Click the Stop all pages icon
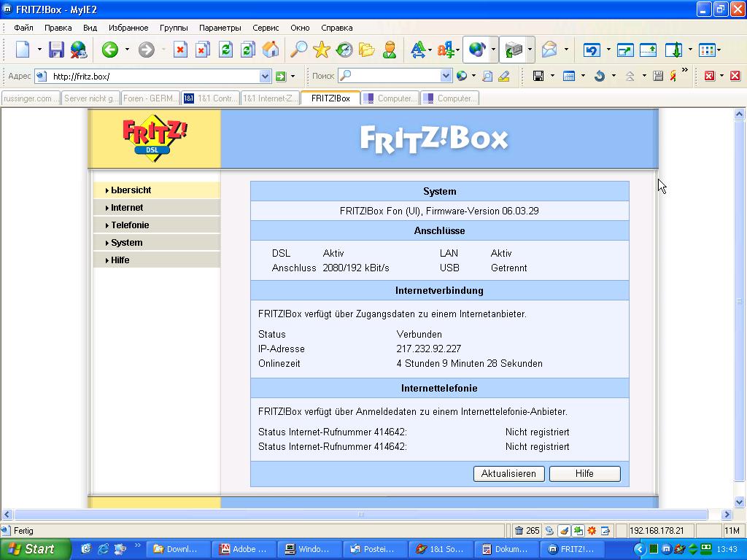 tap(202, 50)
